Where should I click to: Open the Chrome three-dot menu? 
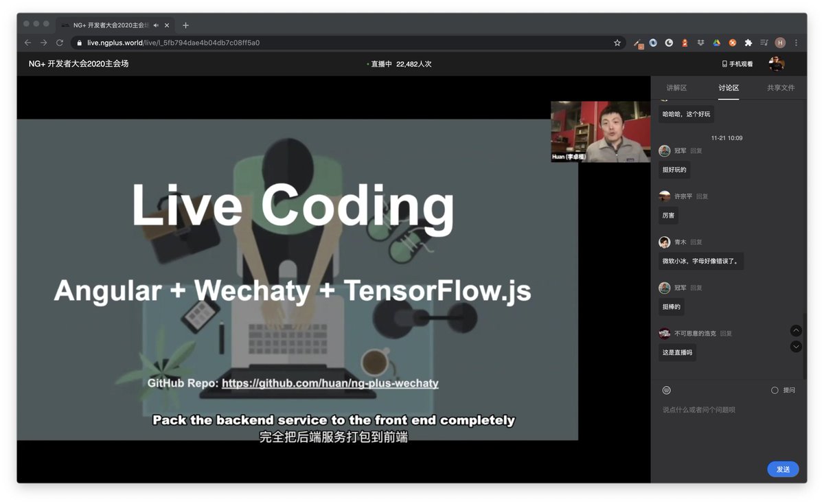point(796,43)
